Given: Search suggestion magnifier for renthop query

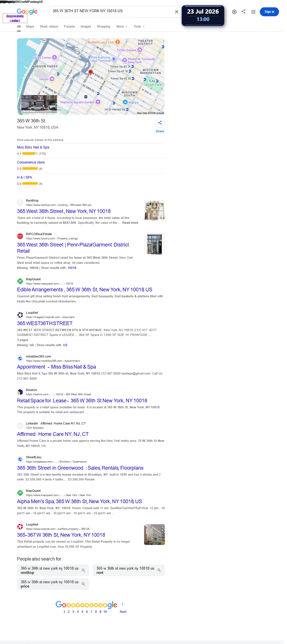Looking at the screenshot, I should click(83, 570).
